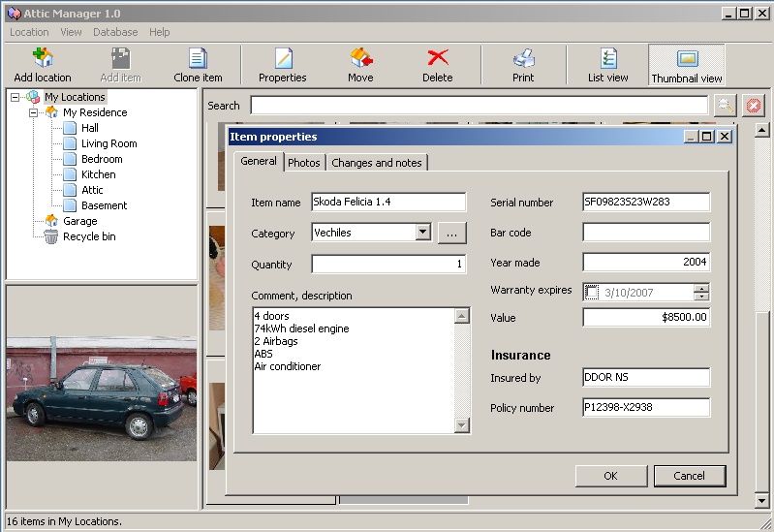774x532 pixels.
Task: Click the Move toolbar icon
Action: (x=360, y=65)
